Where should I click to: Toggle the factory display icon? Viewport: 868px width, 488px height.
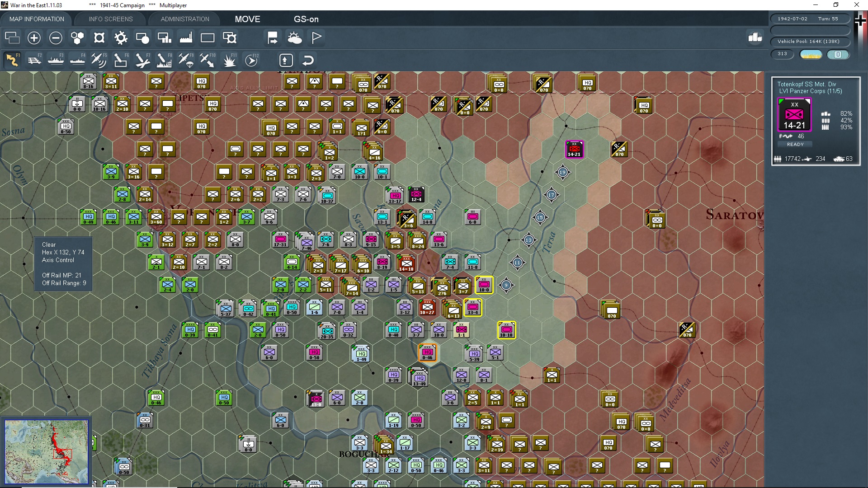tap(186, 38)
